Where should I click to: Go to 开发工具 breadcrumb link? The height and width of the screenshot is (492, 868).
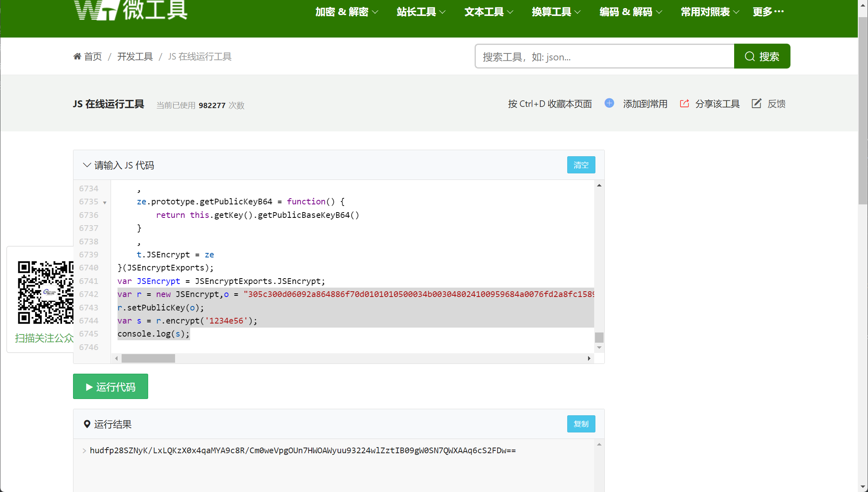pos(135,56)
